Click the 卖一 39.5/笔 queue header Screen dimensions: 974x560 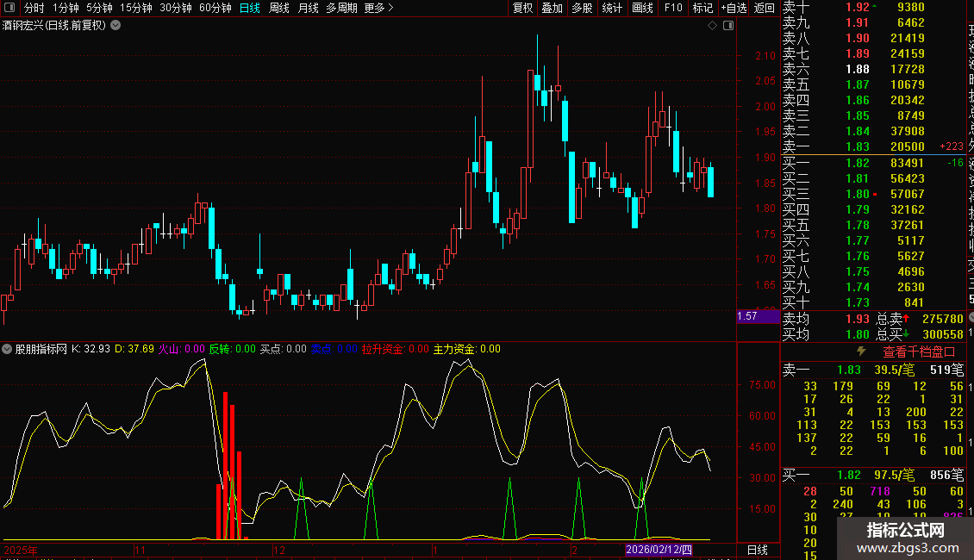(873, 370)
